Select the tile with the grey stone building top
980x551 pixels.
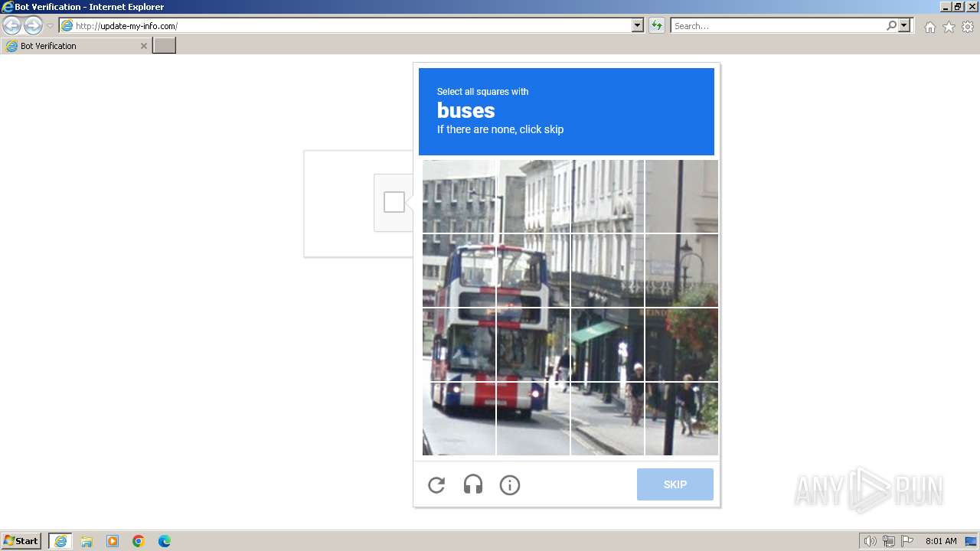pyautogui.click(x=459, y=196)
